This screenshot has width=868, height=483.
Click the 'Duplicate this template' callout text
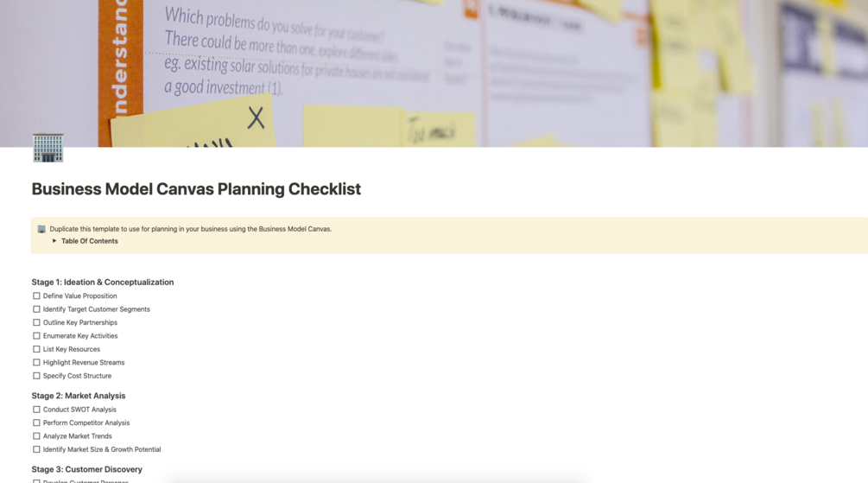[190, 229]
